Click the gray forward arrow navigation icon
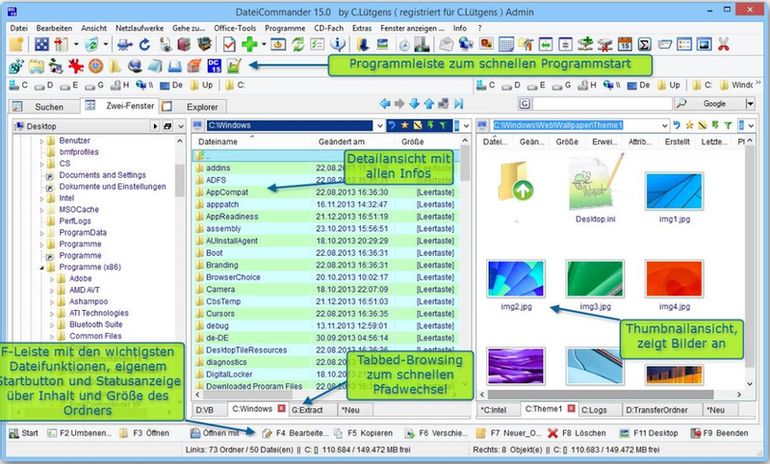Image resolution: width=770 pixels, height=464 pixels. pos(400,104)
